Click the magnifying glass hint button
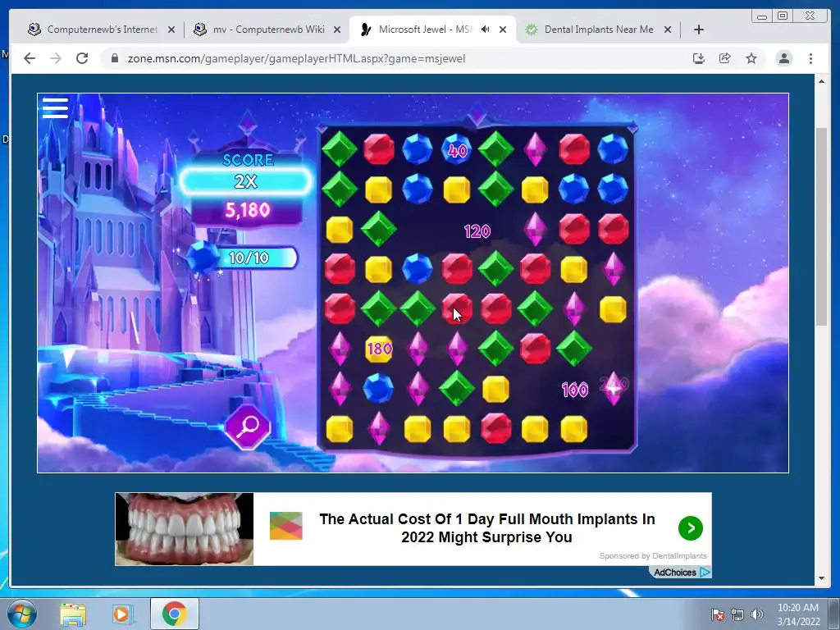Image resolution: width=840 pixels, height=630 pixels. tap(248, 427)
